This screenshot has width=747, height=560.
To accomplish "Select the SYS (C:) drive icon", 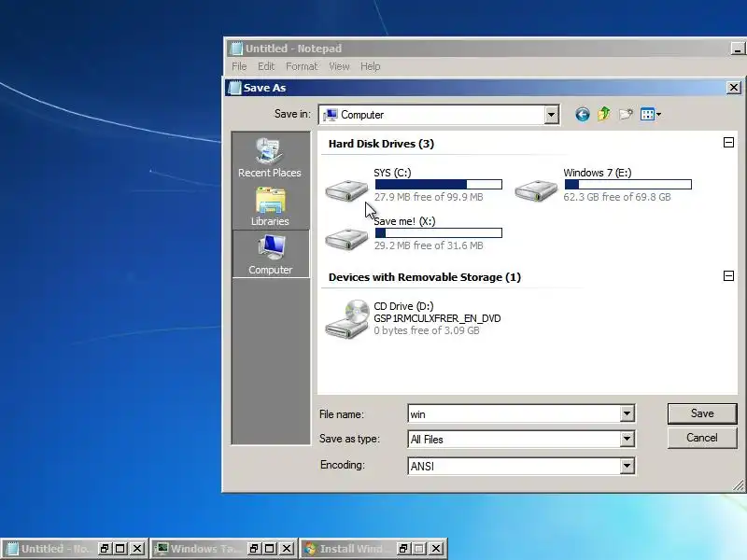I will point(346,190).
